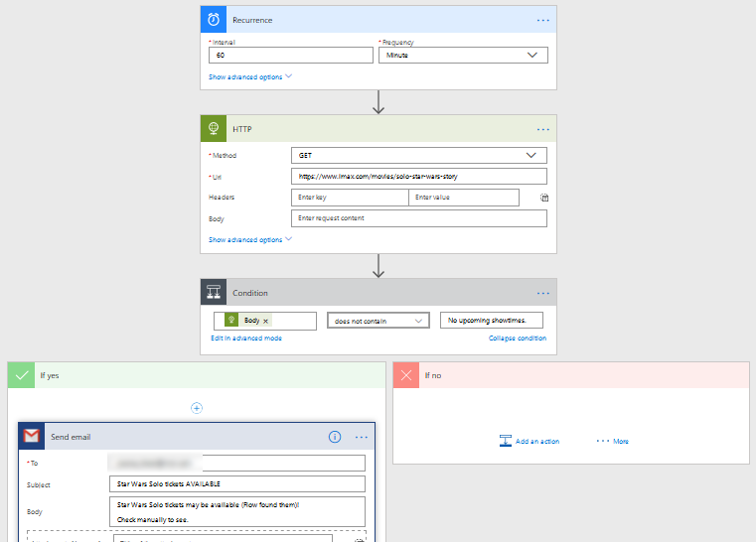756x542 pixels.
Task: Click the Uri field with the imax.com URL
Action: coord(419,177)
